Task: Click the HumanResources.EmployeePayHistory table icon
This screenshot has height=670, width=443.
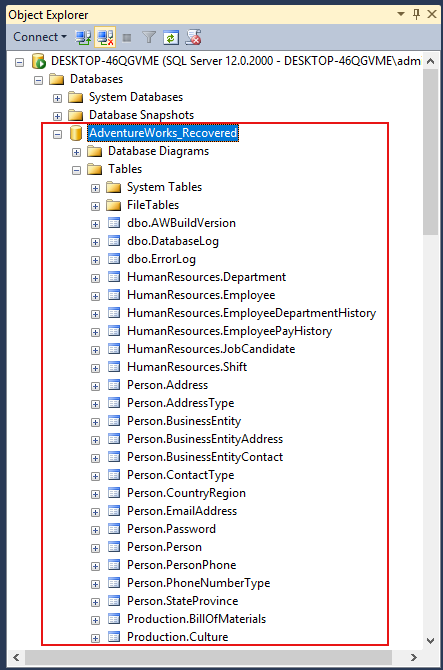Action: click(114, 331)
